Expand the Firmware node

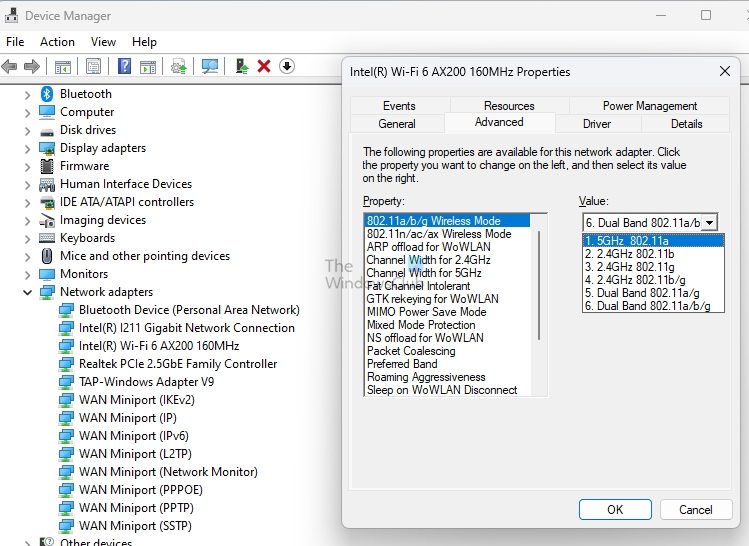point(27,167)
